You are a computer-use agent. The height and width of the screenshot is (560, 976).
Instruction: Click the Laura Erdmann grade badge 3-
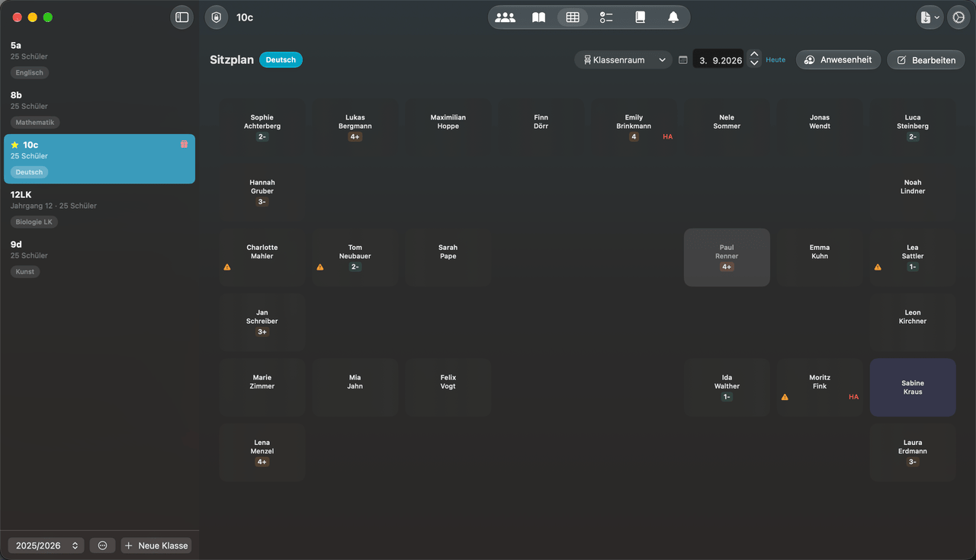click(913, 462)
